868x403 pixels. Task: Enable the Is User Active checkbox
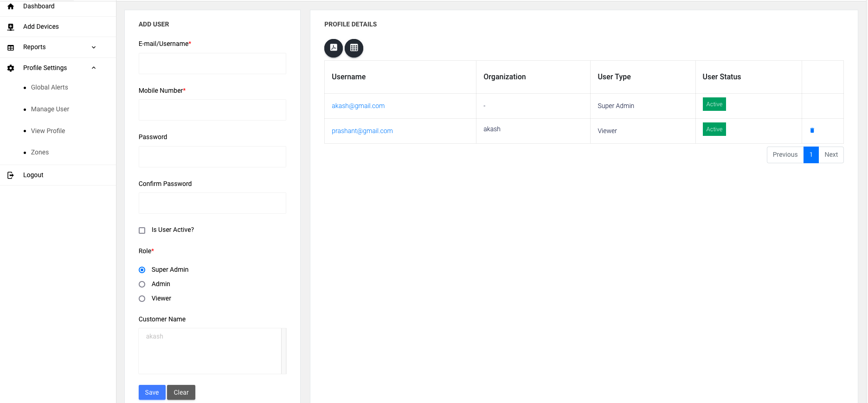pyautogui.click(x=142, y=230)
